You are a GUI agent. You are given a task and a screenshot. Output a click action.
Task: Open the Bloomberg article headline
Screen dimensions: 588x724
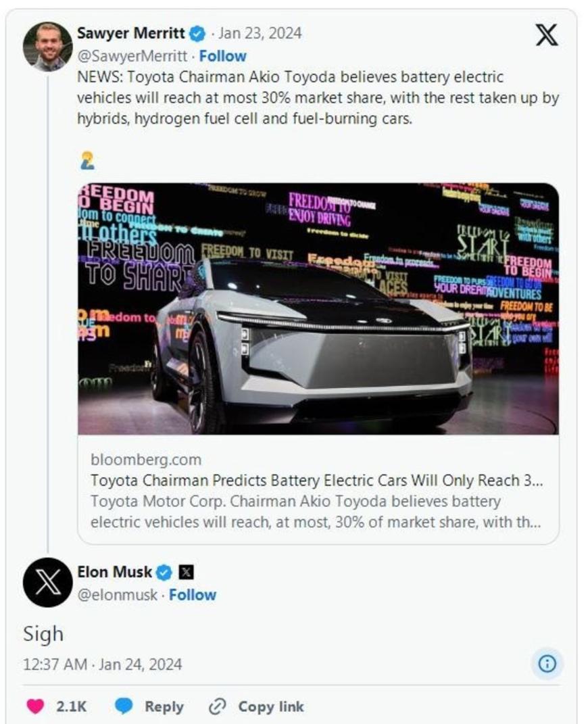[317, 481]
